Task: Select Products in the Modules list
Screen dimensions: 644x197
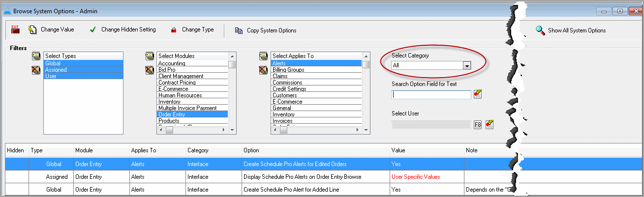Action: coord(192,121)
